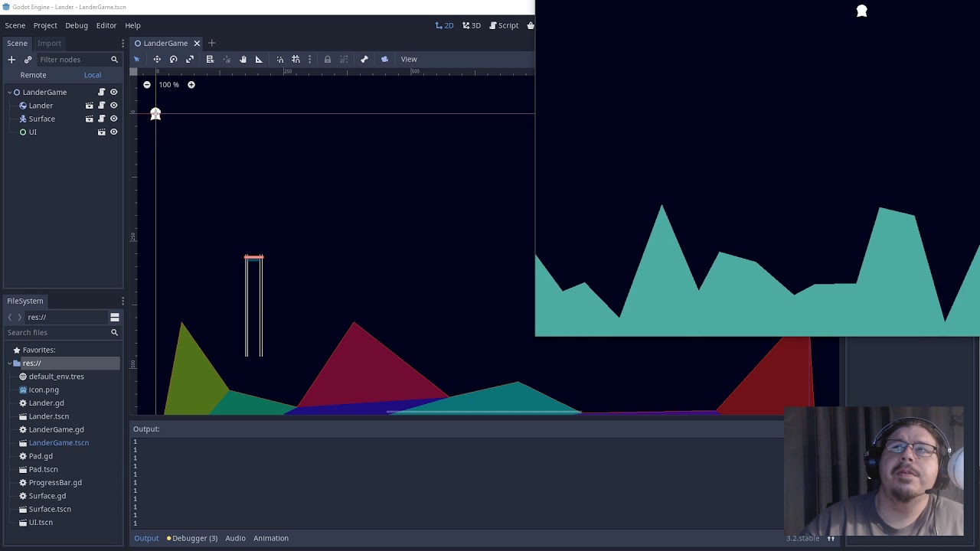Reset zoom via the 100 % label
The width and height of the screenshot is (980, 551).
168,85
